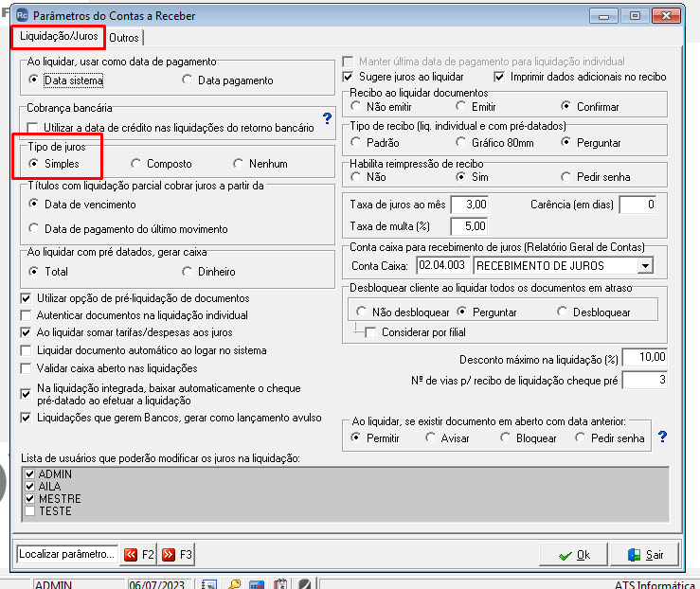Uncheck MESTRE in users list
This screenshot has height=589, width=700.
(30, 498)
